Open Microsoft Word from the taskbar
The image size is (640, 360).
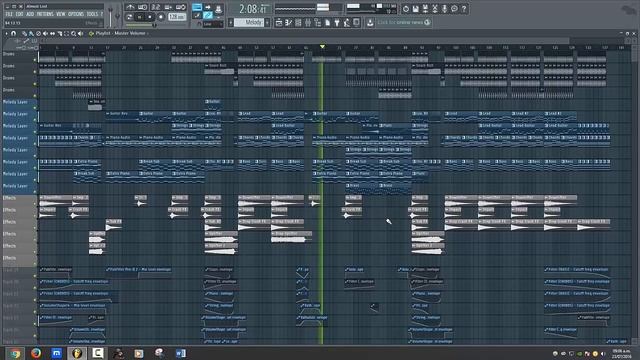pyautogui.click(x=180, y=353)
